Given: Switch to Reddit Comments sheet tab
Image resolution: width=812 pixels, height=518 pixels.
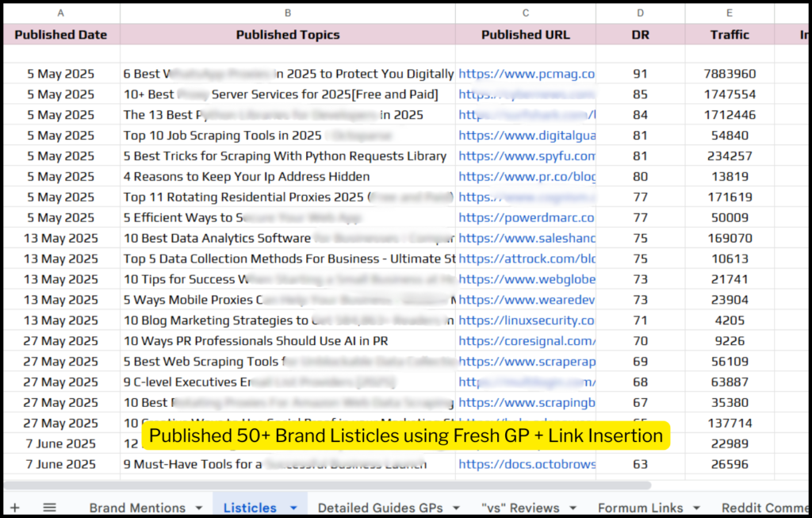Looking at the screenshot, I should coord(765,508).
